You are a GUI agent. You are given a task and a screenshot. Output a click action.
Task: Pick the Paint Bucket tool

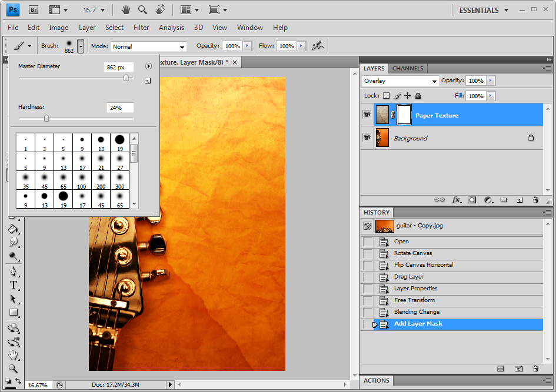click(13, 229)
